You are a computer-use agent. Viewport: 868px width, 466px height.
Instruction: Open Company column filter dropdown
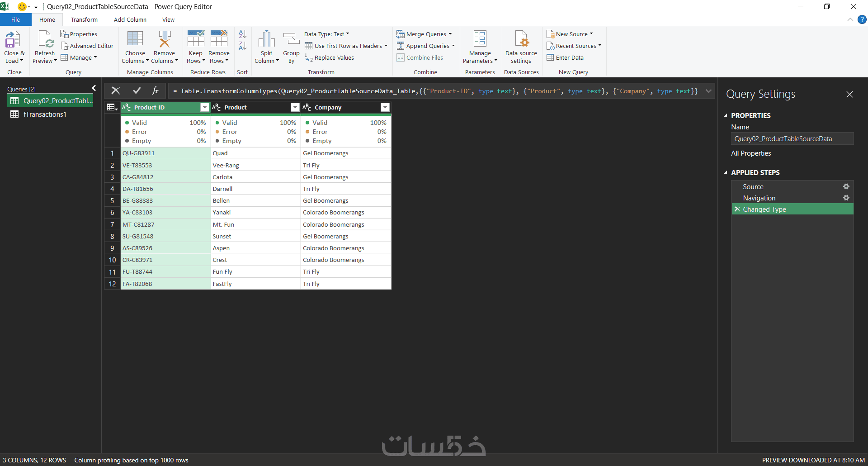point(385,107)
